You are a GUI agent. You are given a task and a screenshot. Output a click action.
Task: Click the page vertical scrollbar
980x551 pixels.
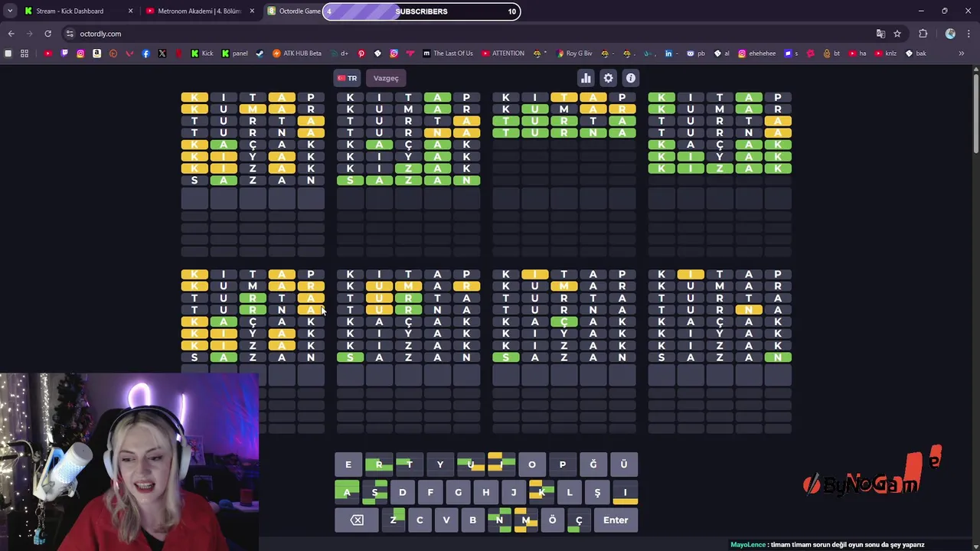975,306
